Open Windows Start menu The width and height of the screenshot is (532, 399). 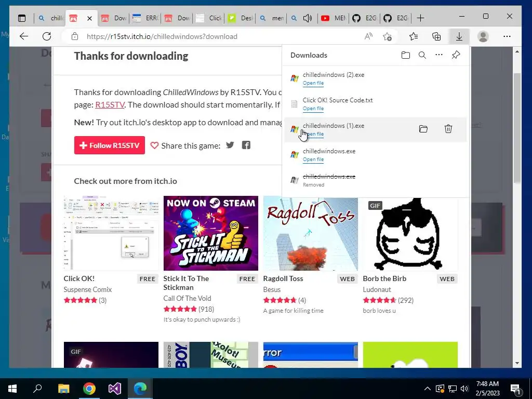click(12, 389)
